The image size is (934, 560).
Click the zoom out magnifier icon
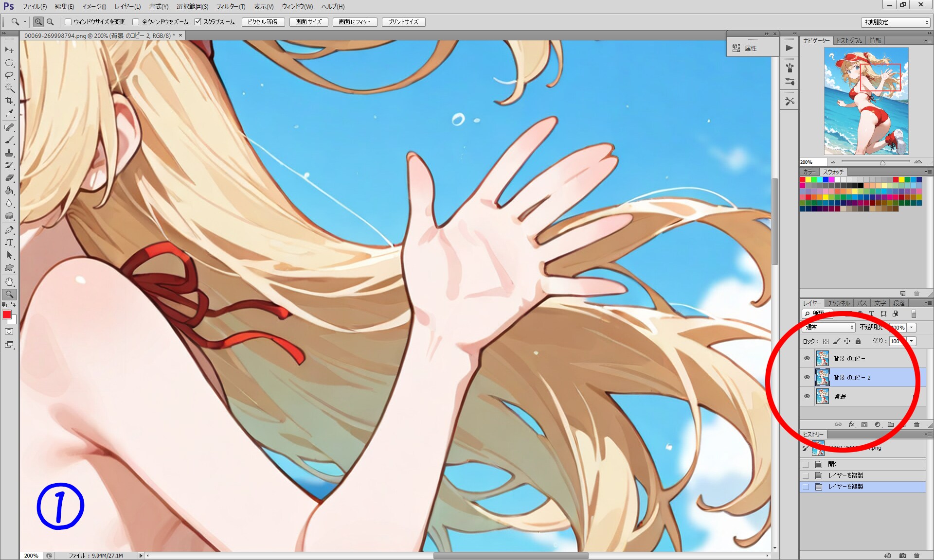(50, 22)
